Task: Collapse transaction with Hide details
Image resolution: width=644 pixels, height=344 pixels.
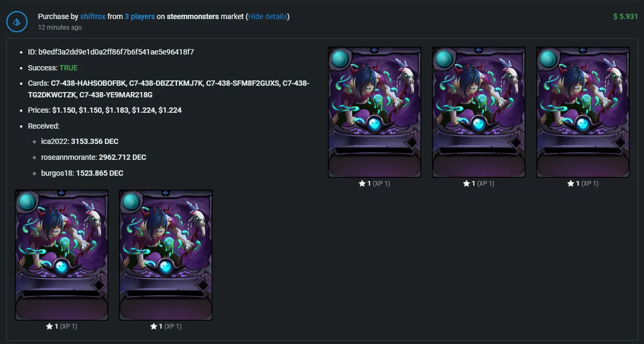Action: [268, 16]
